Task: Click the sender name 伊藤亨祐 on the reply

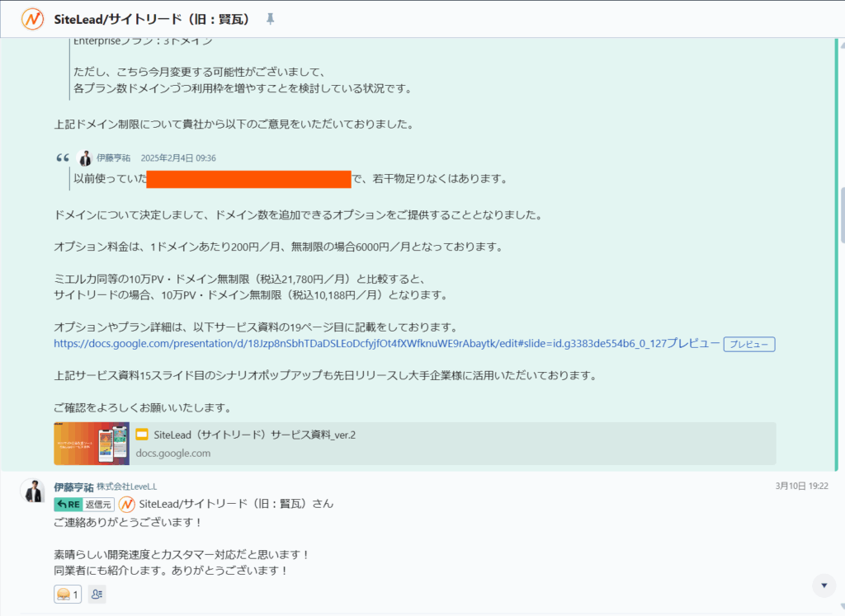Action: (x=73, y=487)
